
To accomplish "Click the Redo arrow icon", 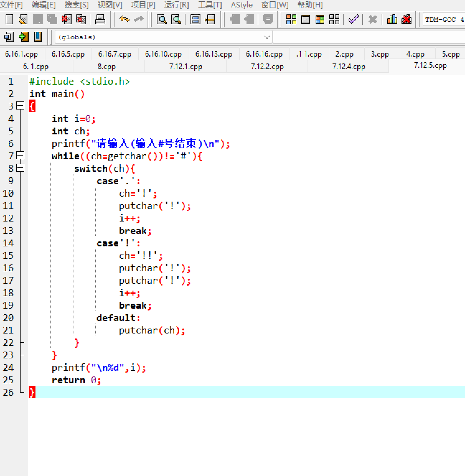I will tap(139, 19).
